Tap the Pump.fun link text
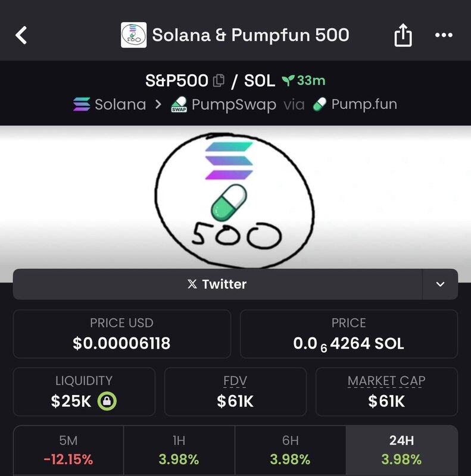The height and width of the screenshot is (476, 471). [x=364, y=105]
